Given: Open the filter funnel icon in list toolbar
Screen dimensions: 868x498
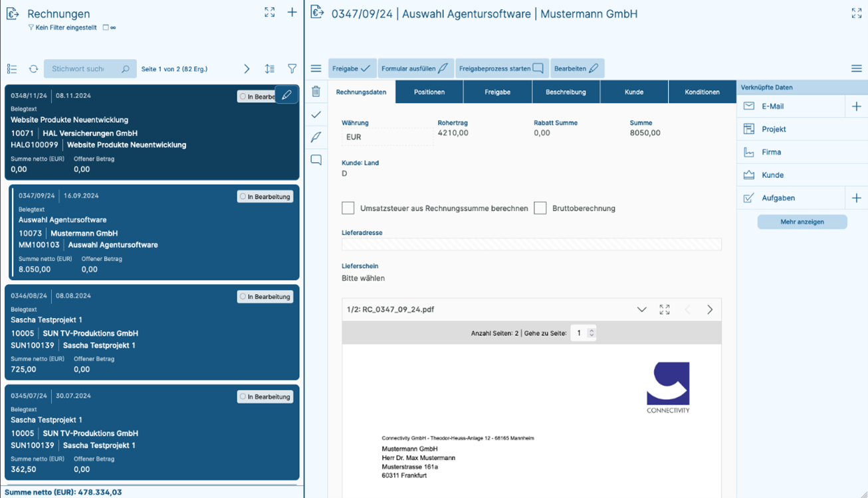Looking at the screenshot, I should point(292,68).
